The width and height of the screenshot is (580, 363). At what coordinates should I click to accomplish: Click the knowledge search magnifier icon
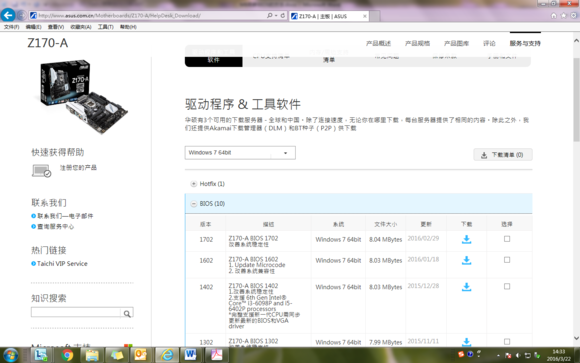point(127,313)
